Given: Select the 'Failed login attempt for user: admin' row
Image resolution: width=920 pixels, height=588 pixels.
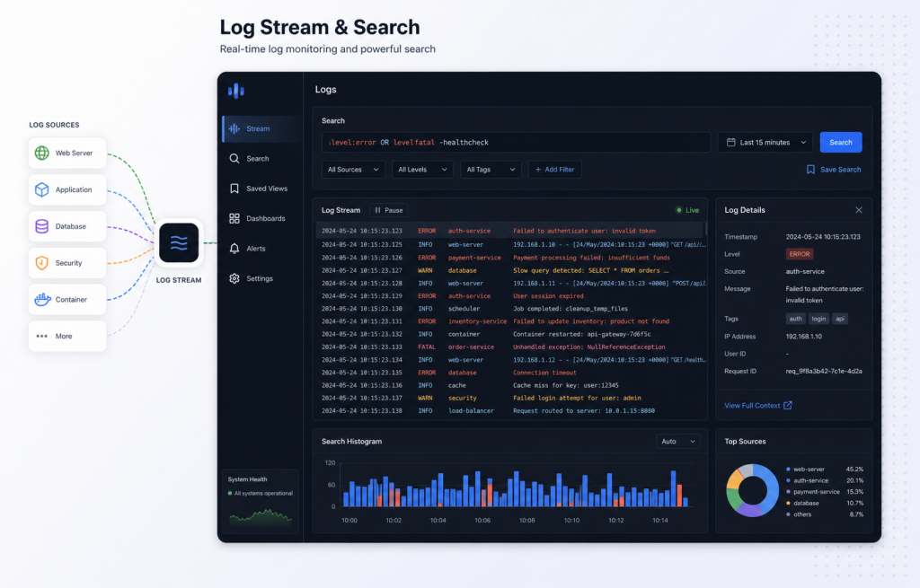Looking at the screenshot, I should coord(510,398).
